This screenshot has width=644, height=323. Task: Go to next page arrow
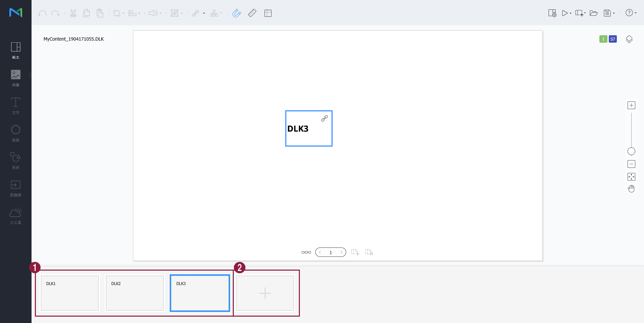341,252
